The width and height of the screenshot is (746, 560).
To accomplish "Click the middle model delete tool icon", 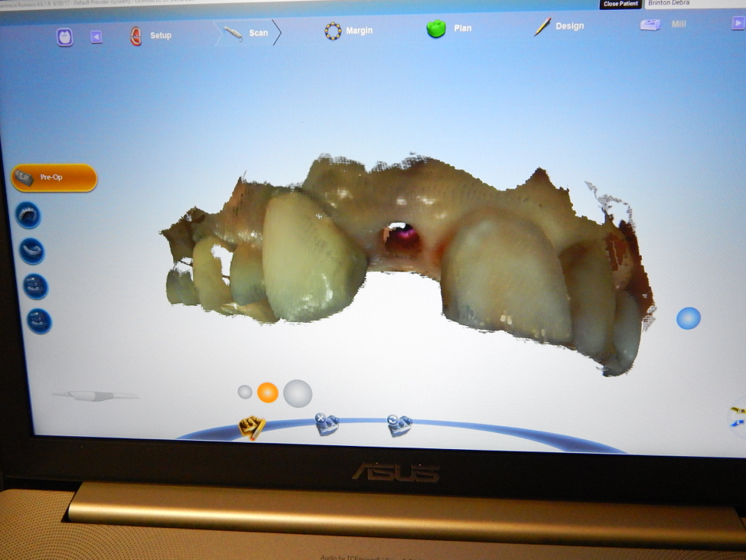I will [x=327, y=424].
